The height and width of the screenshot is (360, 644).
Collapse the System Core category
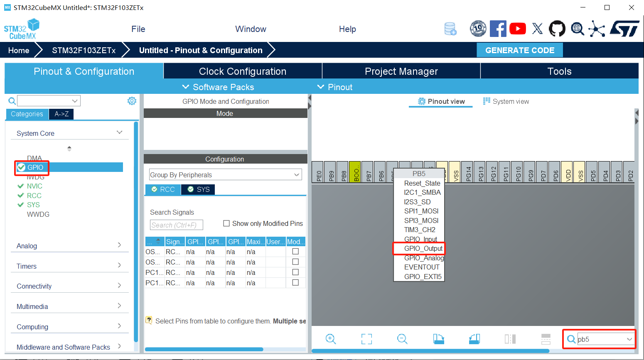(x=119, y=132)
